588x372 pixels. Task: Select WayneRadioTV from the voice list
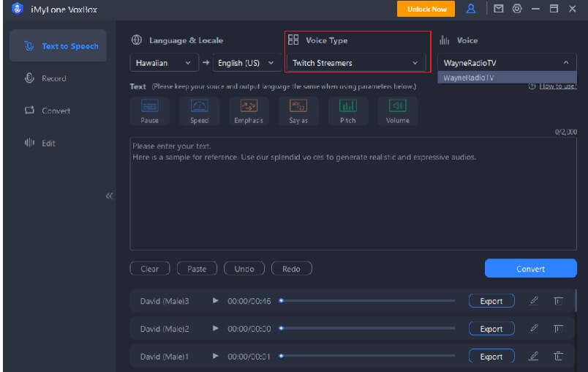507,78
